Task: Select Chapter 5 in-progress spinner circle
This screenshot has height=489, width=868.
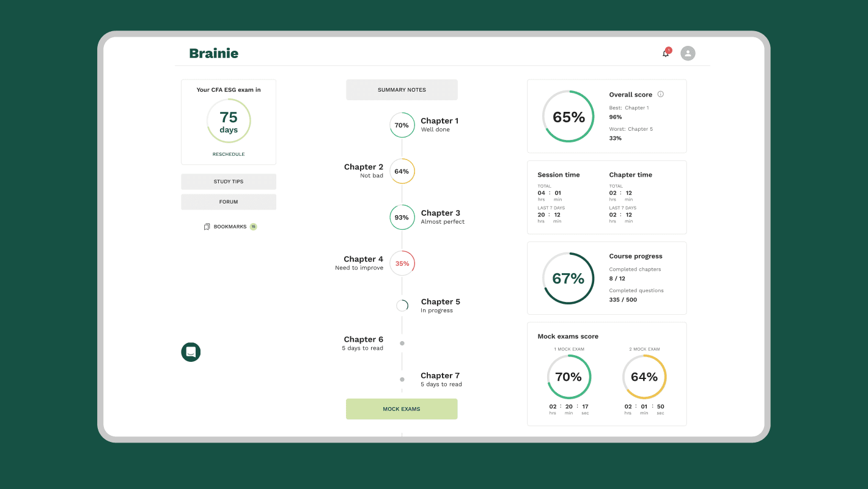Action: (x=402, y=306)
